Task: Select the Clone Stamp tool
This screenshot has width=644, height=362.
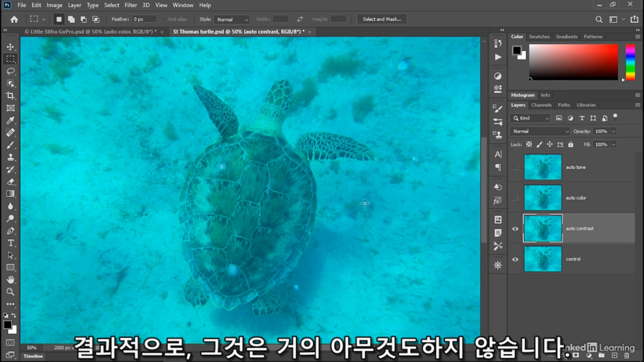Action: click(x=11, y=157)
